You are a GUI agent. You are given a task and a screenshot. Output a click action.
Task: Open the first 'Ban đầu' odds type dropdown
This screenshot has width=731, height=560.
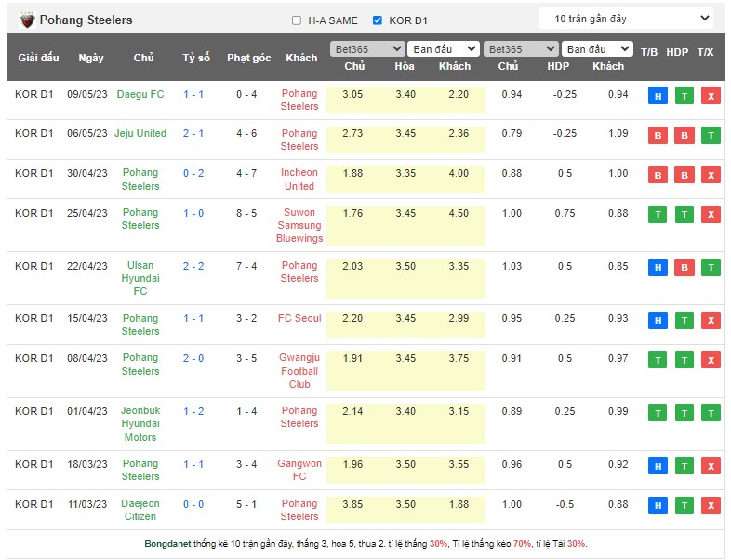(x=443, y=49)
